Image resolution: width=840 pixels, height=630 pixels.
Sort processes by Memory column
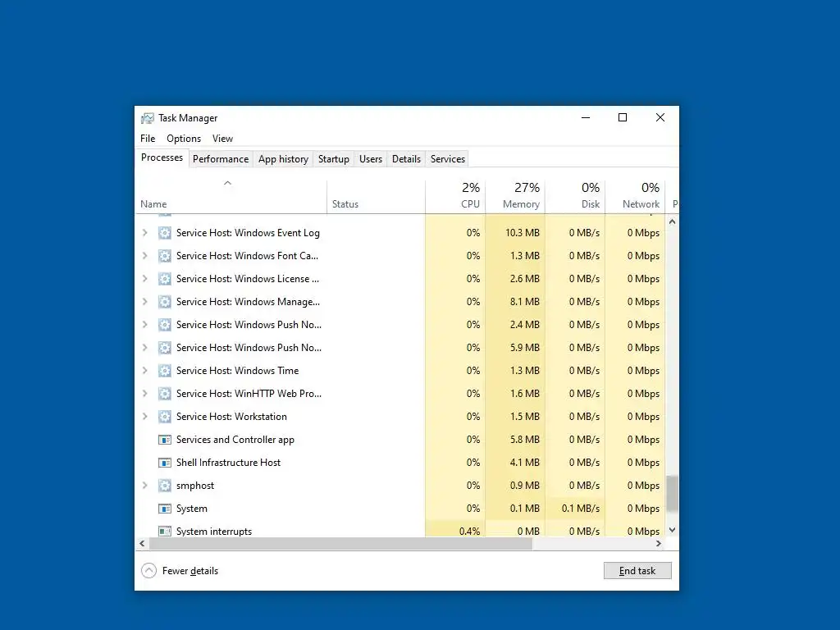pyautogui.click(x=515, y=197)
